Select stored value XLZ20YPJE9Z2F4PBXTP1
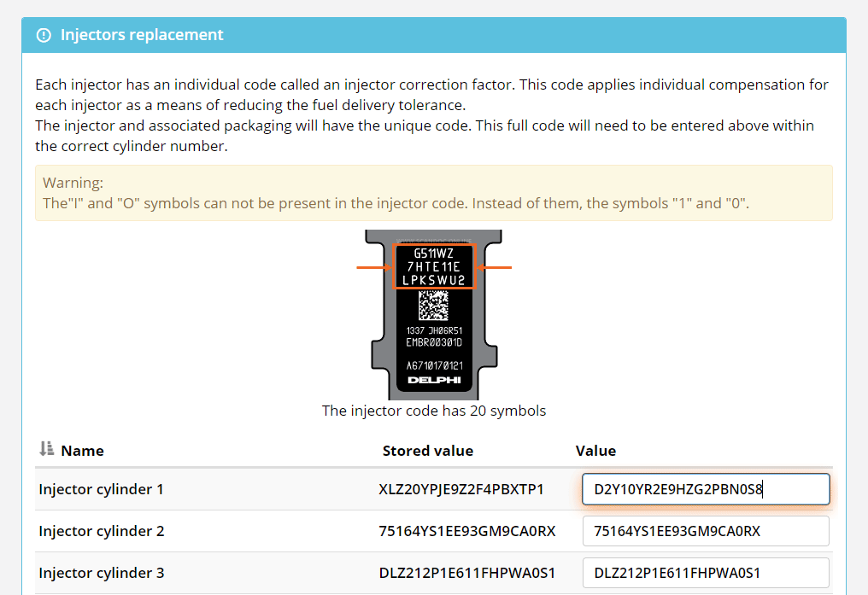The height and width of the screenshot is (595, 868). (461, 490)
